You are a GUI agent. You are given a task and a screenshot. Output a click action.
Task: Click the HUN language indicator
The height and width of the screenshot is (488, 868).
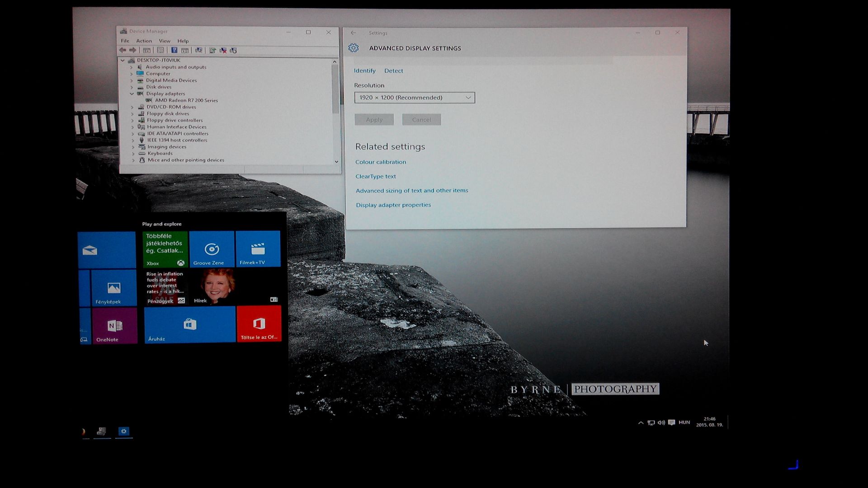(x=684, y=422)
